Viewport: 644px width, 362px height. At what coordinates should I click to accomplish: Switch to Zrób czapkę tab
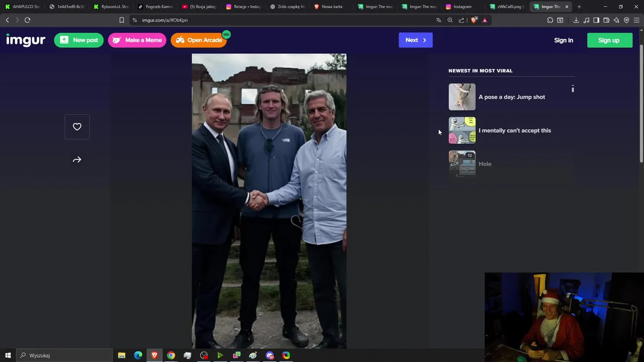tap(288, 7)
